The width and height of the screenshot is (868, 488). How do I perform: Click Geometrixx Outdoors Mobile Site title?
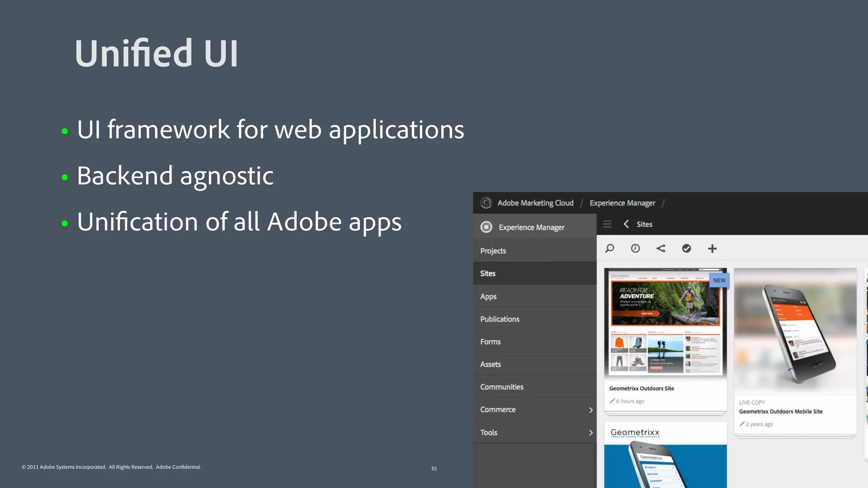pos(781,411)
